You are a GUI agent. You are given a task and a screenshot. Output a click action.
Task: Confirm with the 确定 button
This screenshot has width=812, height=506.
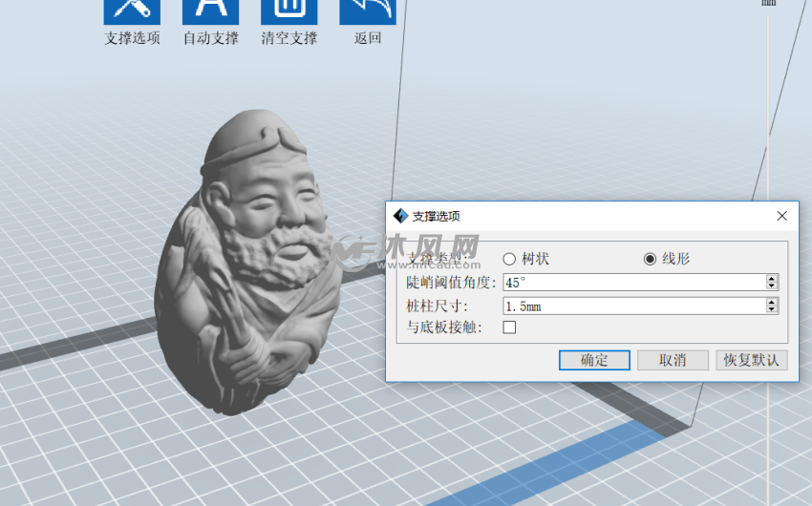pyautogui.click(x=594, y=360)
